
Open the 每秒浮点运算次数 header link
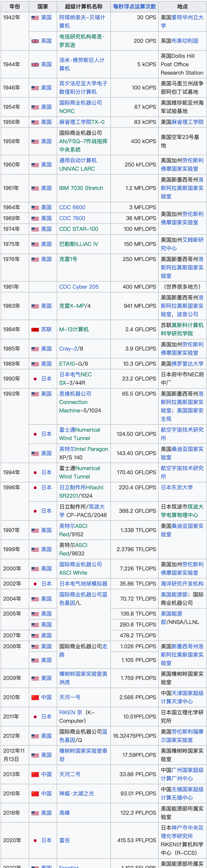[134, 6]
